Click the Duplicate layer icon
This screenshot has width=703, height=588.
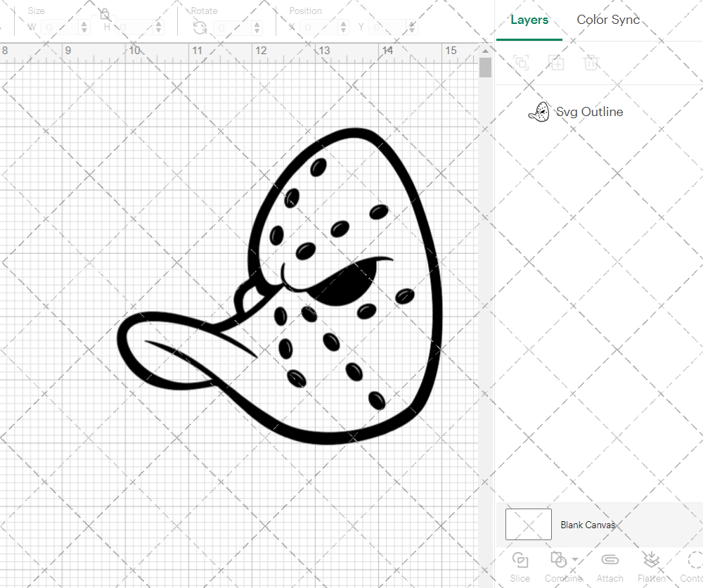click(521, 63)
